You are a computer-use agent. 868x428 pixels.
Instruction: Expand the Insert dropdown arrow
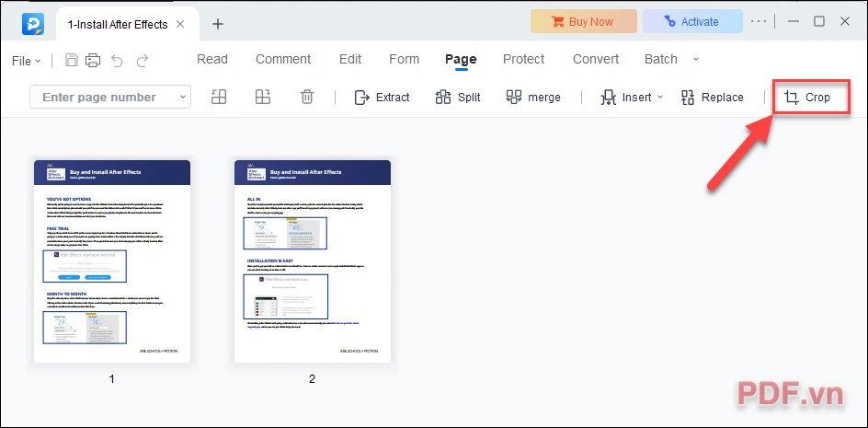(660, 98)
